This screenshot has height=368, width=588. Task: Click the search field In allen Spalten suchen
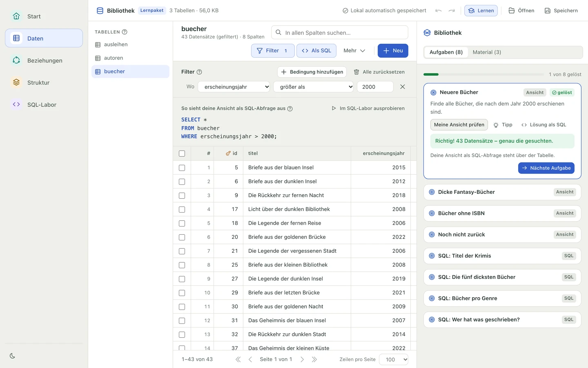coord(340,32)
